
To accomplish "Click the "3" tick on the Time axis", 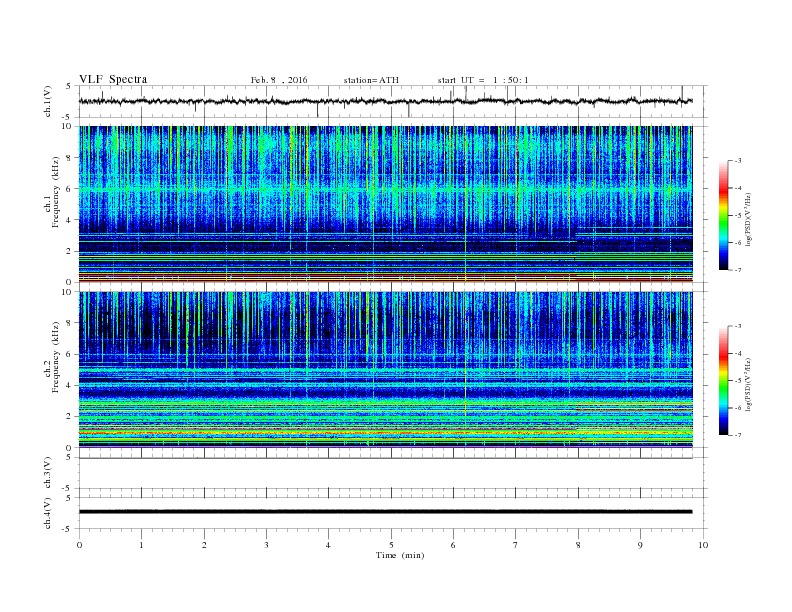I will (266, 545).
